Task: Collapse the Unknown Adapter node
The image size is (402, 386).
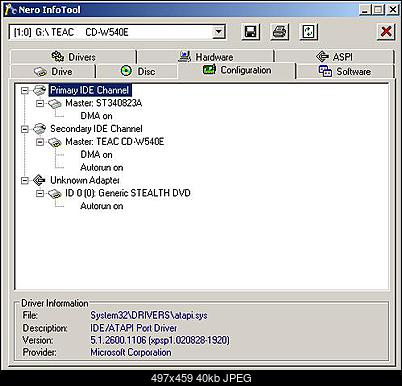Action: tap(25, 181)
